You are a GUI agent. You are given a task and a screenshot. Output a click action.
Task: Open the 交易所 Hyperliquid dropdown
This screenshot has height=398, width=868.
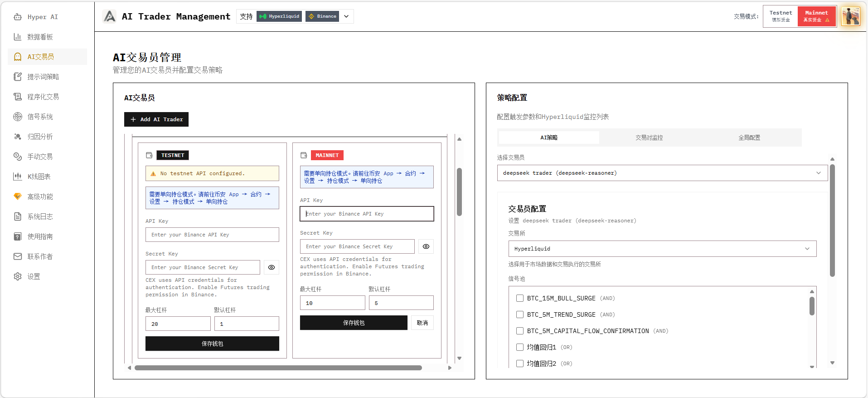[662, 249]
